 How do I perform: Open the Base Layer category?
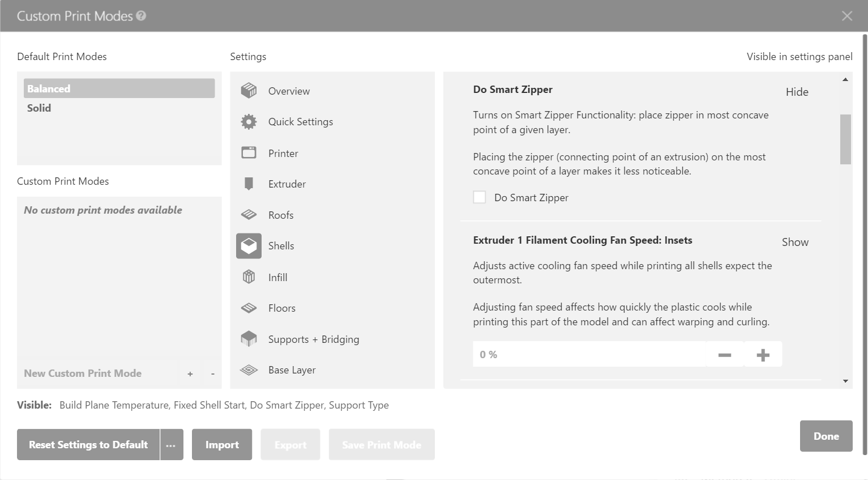click(292, 370)
